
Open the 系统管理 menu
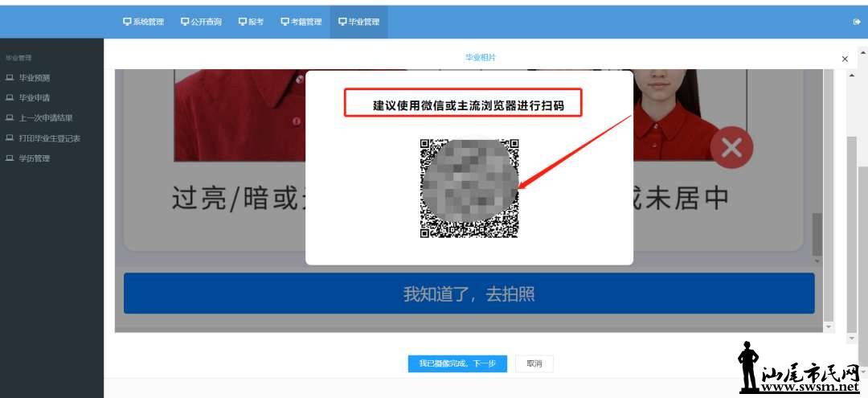(x=143, y=23)
